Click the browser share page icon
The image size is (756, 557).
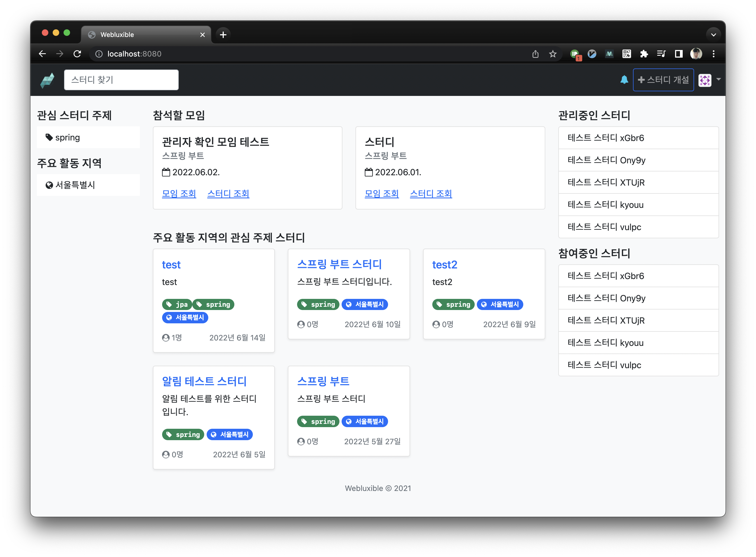pyautogui.click(x=535, y=54)
